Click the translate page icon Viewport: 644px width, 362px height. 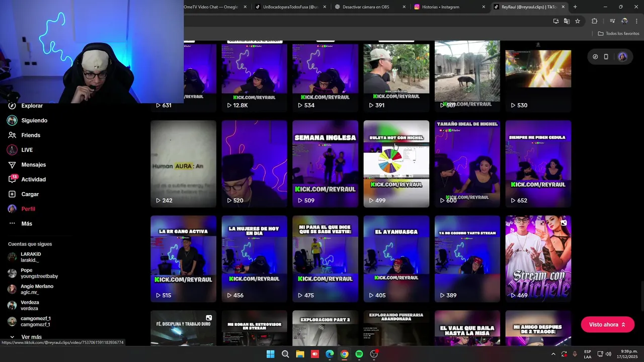567,21
